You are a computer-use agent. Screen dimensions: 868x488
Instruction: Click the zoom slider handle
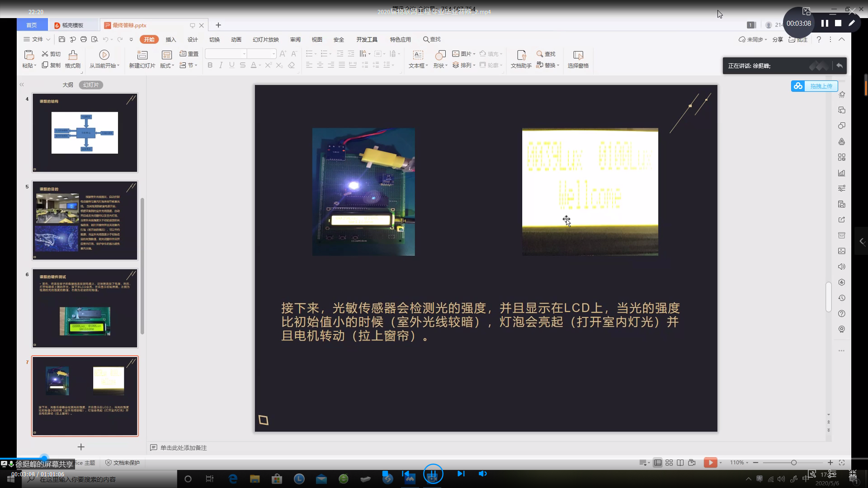click(793, 462)
